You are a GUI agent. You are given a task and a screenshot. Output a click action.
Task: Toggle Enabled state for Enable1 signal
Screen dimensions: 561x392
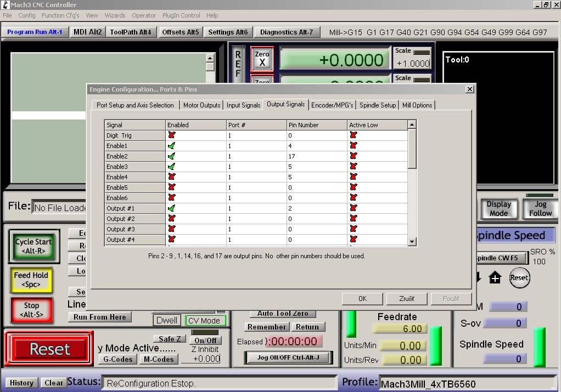pyautogui.click(x=172, y=146)
